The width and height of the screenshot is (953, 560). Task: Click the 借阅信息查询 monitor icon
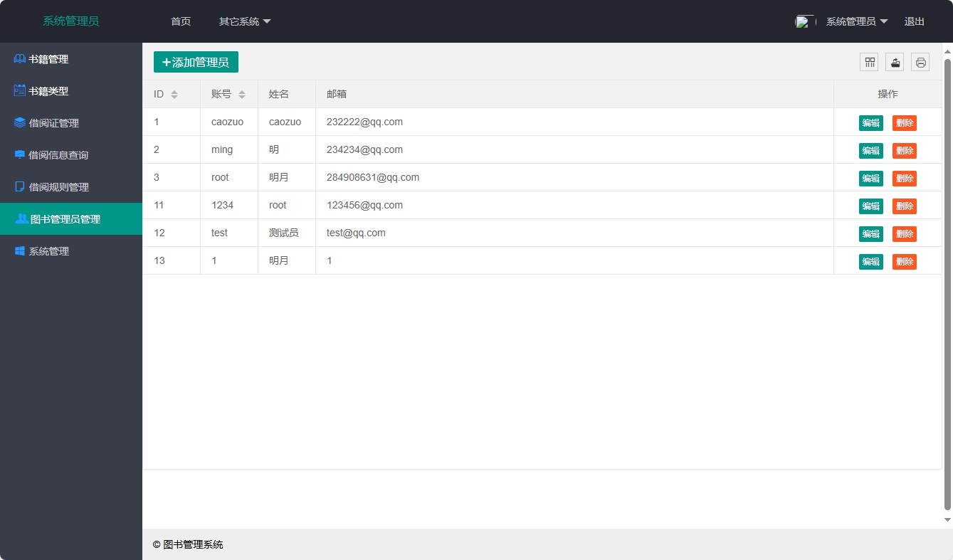point(20,155)
